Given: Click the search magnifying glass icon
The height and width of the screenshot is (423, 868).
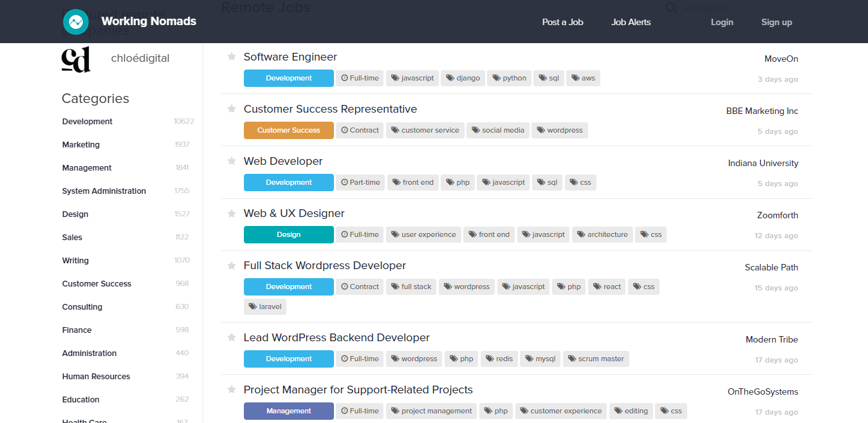Looking at the screenshot, I should point(670,8).
